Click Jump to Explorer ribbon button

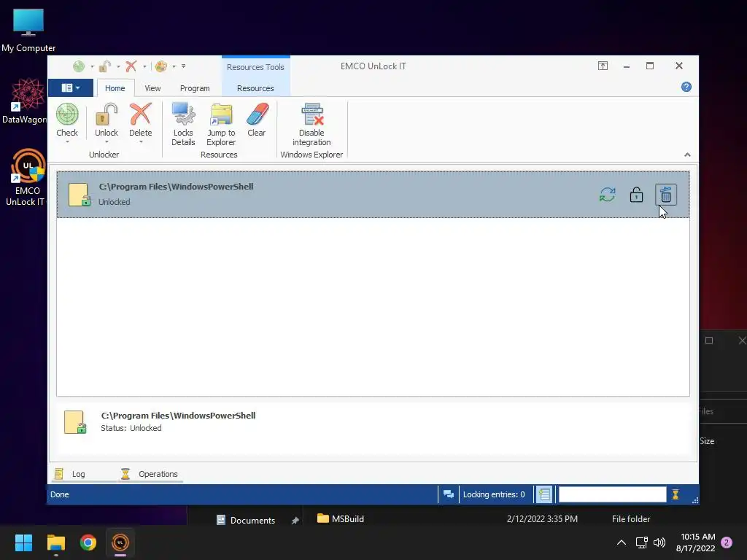tap(221, 124)
